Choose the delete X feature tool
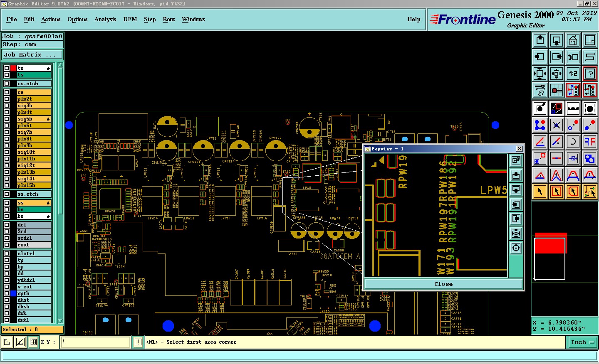Image resolution: width=599 pixels, height=364 pixels. pyautogui.click(x=557, y=125)
